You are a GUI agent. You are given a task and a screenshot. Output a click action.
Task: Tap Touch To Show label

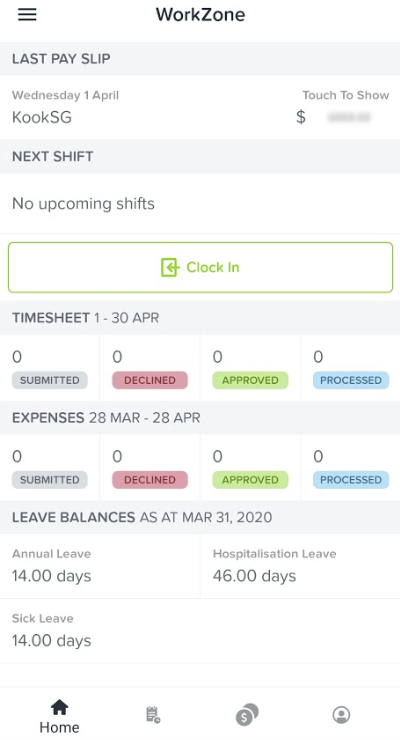point(346,95)
